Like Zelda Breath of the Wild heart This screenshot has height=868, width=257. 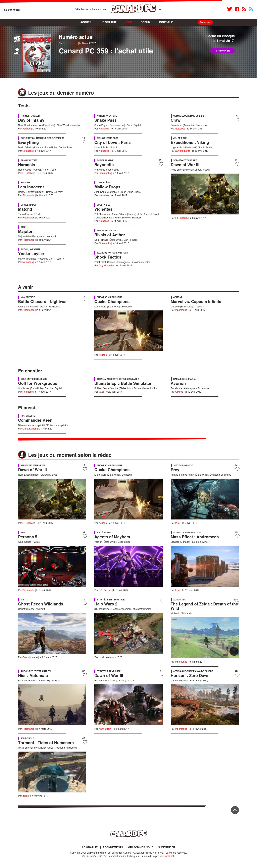tap(237, 603)
